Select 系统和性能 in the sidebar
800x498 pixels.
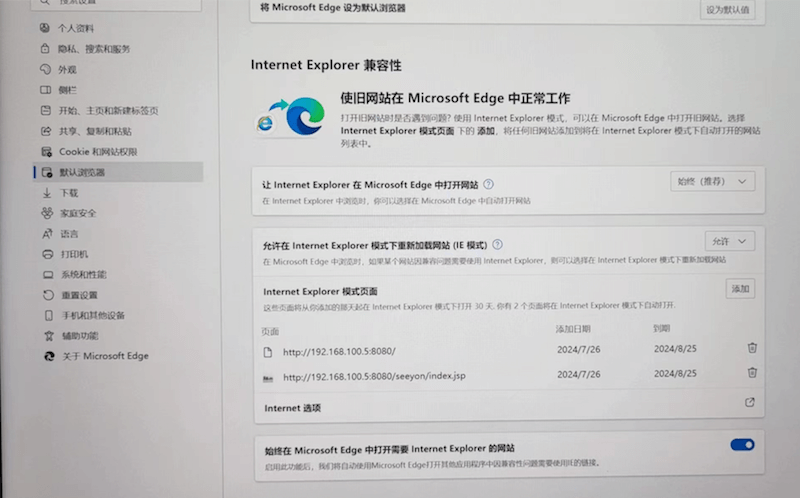(x=83, y=275)
